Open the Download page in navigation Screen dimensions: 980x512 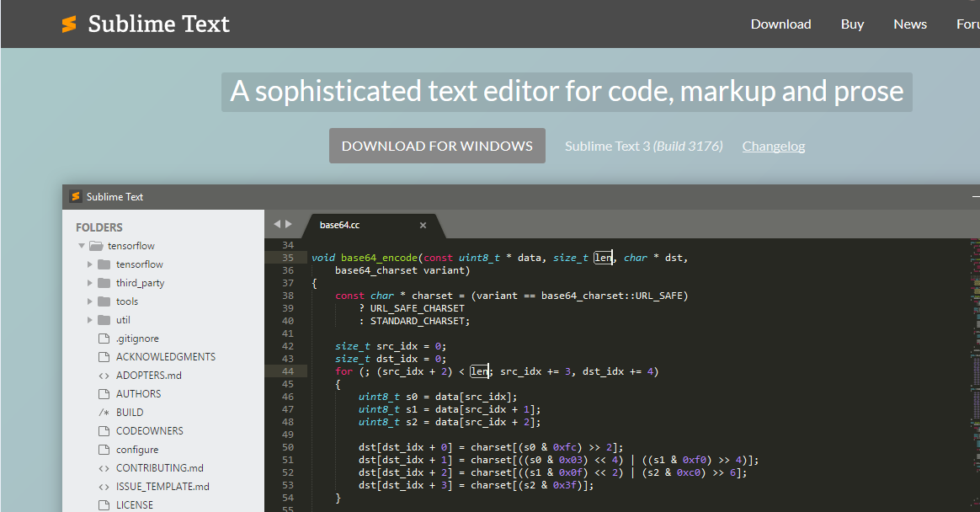click(x=780, y=24)
